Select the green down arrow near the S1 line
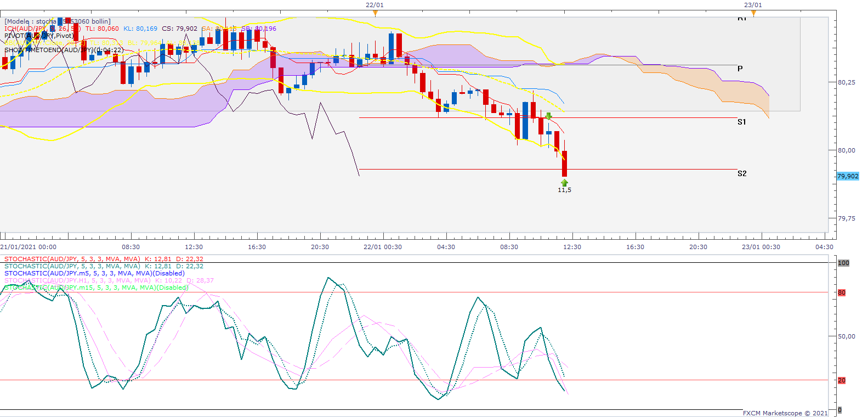The height and width of the screenshot is (417, 868). click(548, 116)
